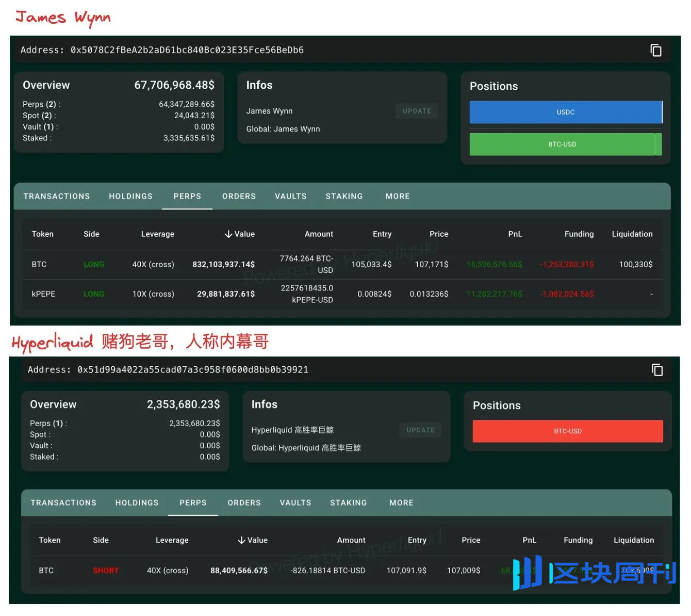This screenshot has height=616, width=691.
Task: Click amount 7764.264 BTC-USD
Action: click(306, 265)
